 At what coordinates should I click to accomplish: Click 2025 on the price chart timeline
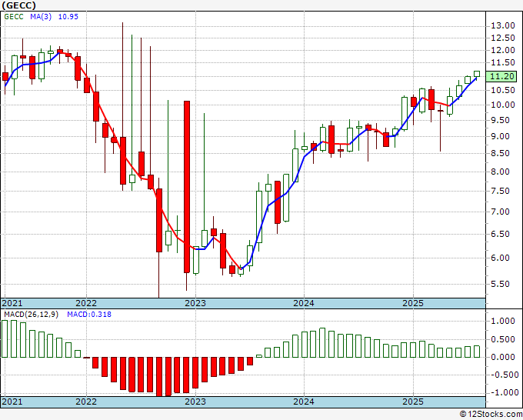pyautogui.click(x=413, y=303)
